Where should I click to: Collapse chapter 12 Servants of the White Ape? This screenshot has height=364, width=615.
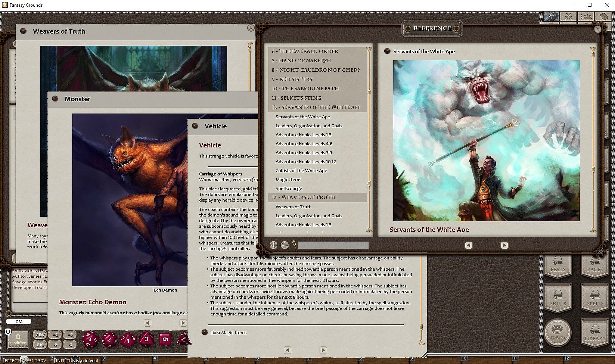tap(317, 108)
